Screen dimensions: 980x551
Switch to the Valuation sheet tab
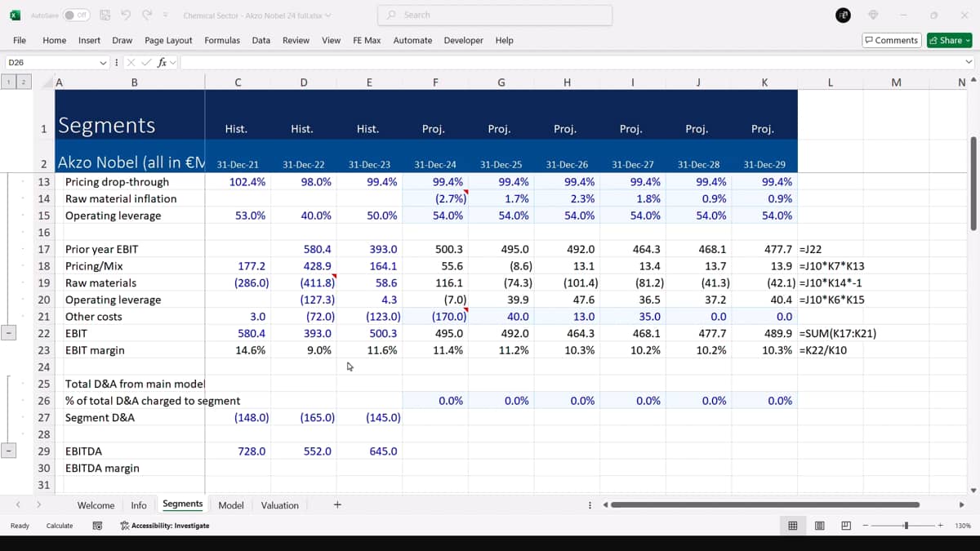tap(280, 505)
